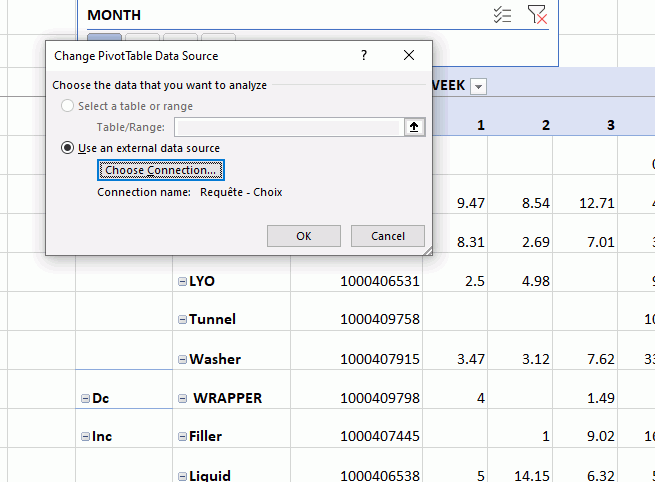Screen dimensions: 655x482
Task: Click the range selector collapse icon
Action: click(x=414, y=127)
